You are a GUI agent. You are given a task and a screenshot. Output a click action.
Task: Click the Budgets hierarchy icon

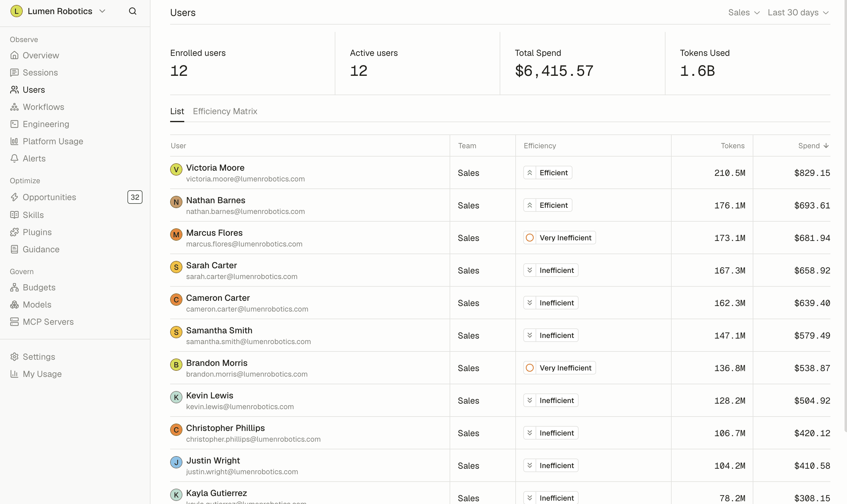coord(14,288)
